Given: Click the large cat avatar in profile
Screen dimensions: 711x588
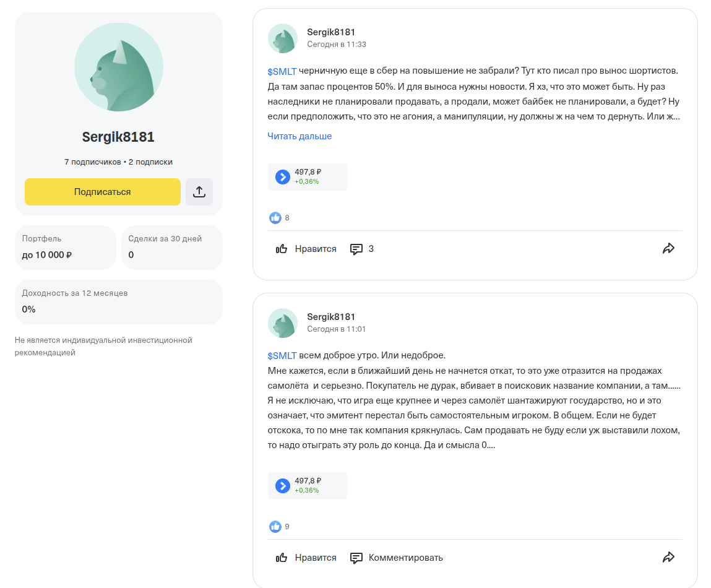Looking at the screenshot, I should click(119, 67).
